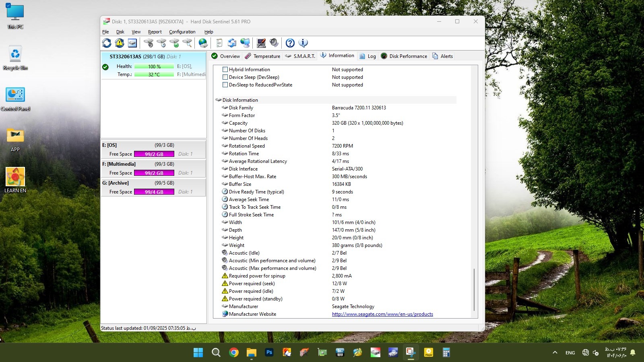Open the Configuration menu
The width and height of the screenshot is (644, 362).
(182, 32)
